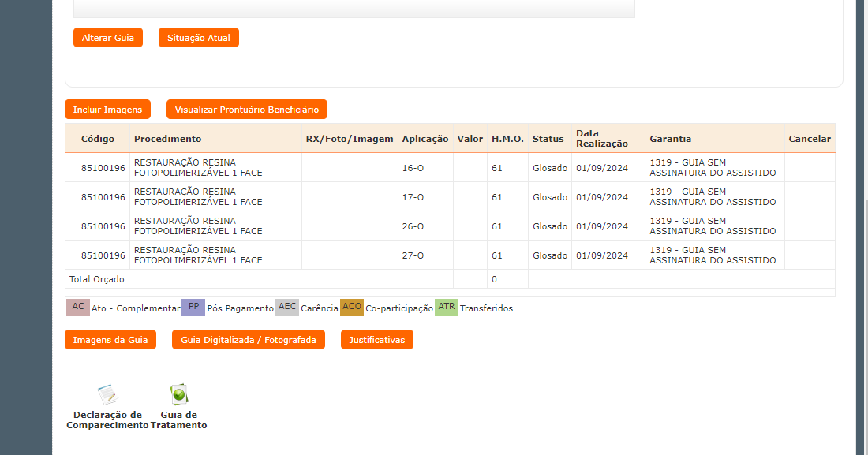Select code 85100196 in the 27-O row
This screenshot has height=455, width=868.
[x=103, y=255]
